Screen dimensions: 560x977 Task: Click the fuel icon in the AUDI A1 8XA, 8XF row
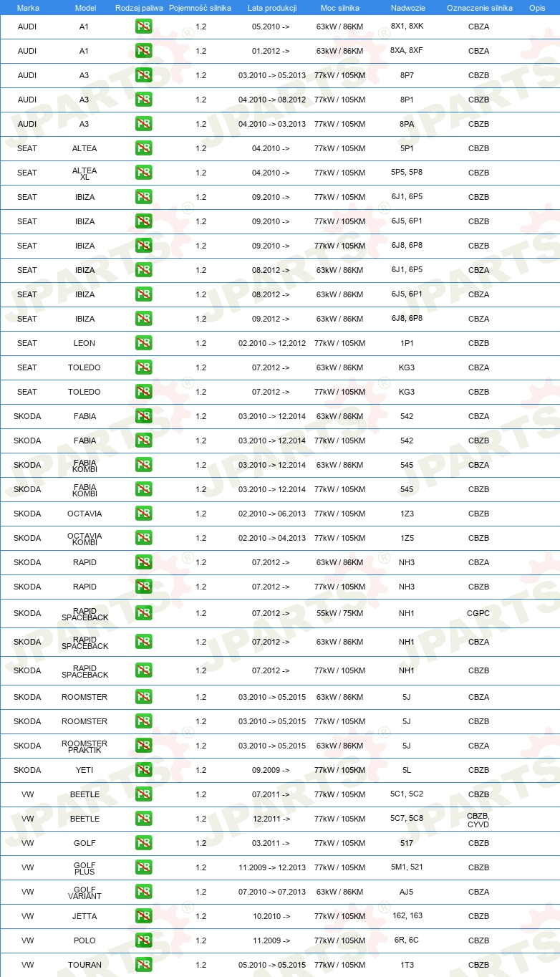click(143, 50)
